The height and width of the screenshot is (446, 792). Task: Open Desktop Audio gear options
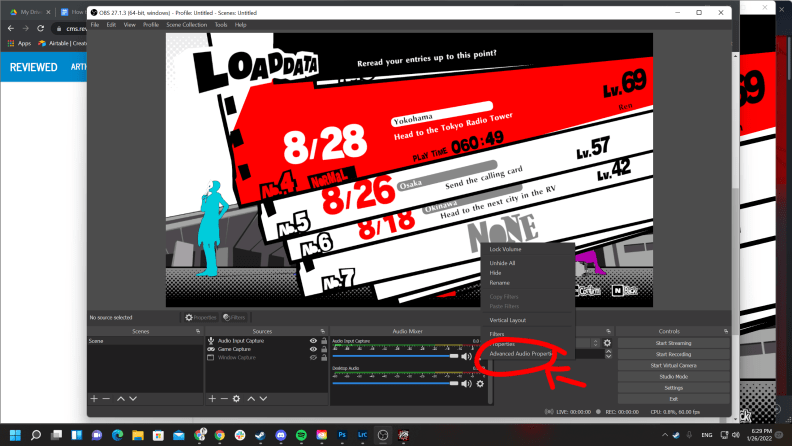tap(480, 383)
